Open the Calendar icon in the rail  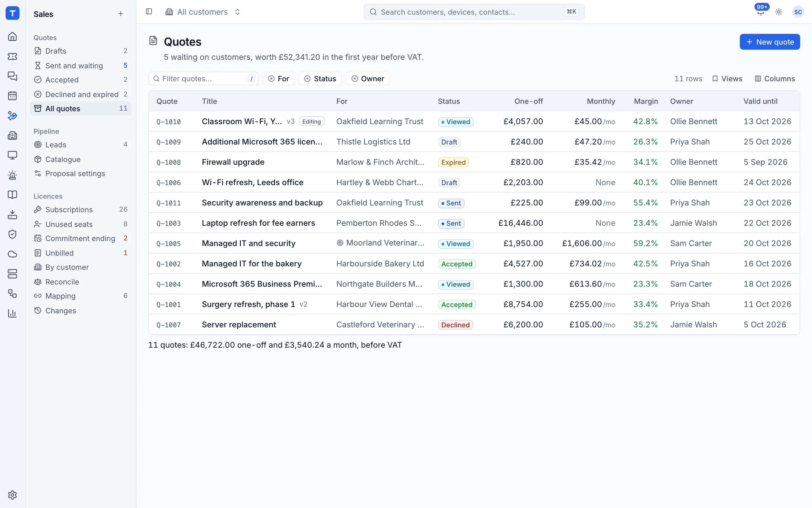[x=12, y=96]
